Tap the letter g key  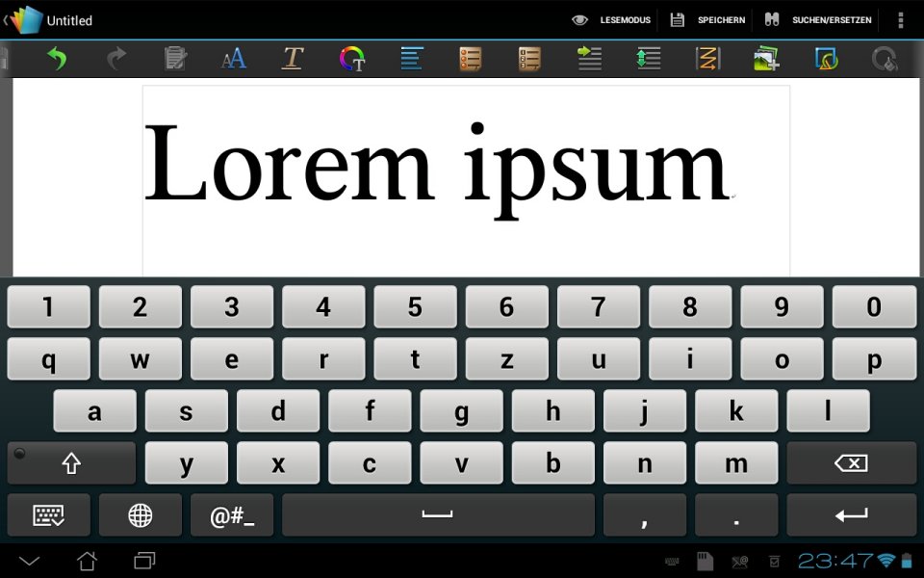click(461, 410)
